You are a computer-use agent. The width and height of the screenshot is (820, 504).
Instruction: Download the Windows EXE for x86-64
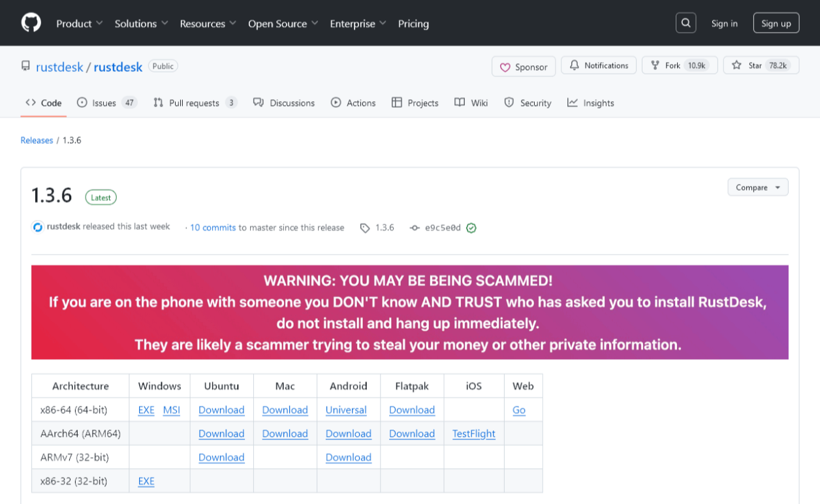[x=146, y=409]
